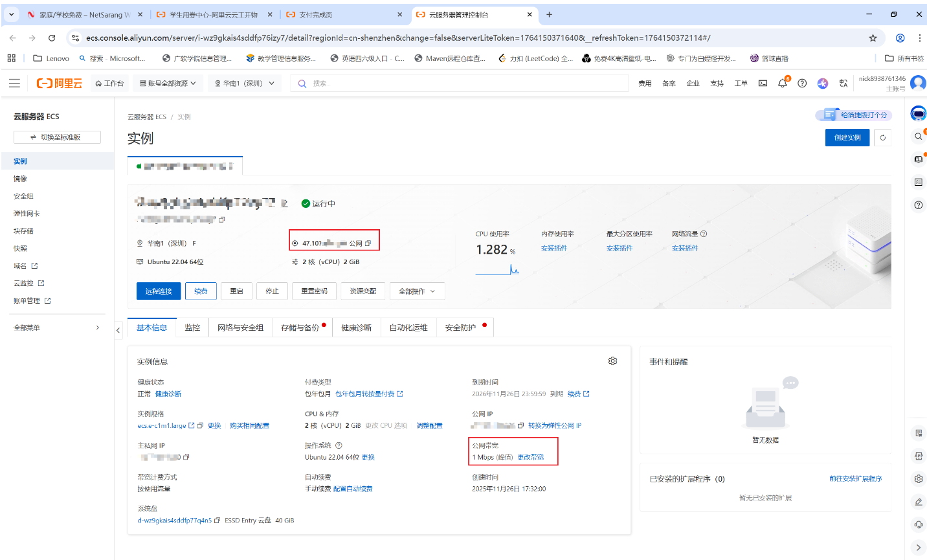Open the right sidebar documentation book icon

918,159
